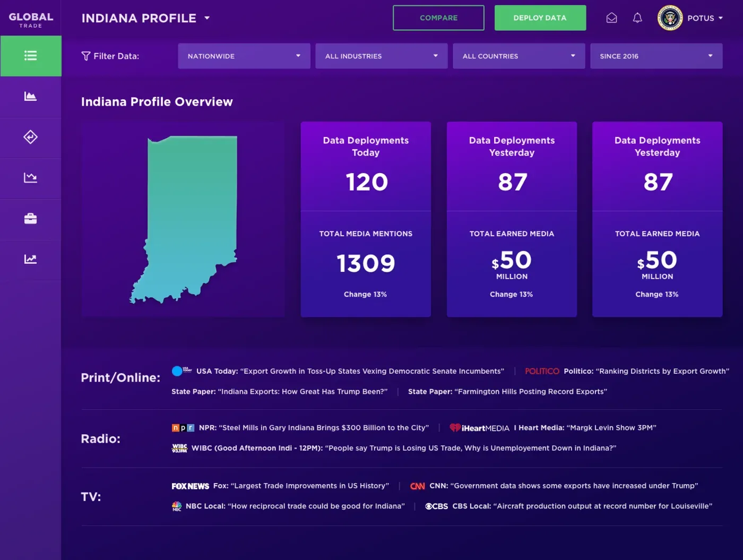The image size is (743, 560).
Task: Open the notifications bell
Action: (637, 18)
